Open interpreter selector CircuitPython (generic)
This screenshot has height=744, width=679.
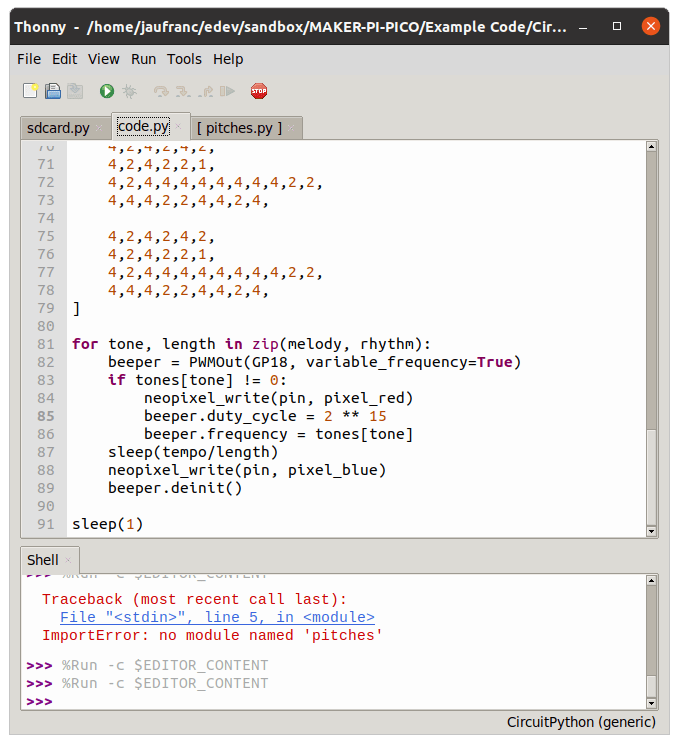[581, 722]
